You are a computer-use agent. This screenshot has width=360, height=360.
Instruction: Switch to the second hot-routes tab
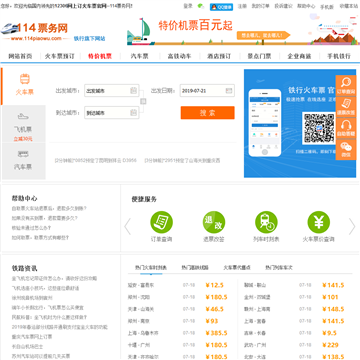[x=195, y=268]
